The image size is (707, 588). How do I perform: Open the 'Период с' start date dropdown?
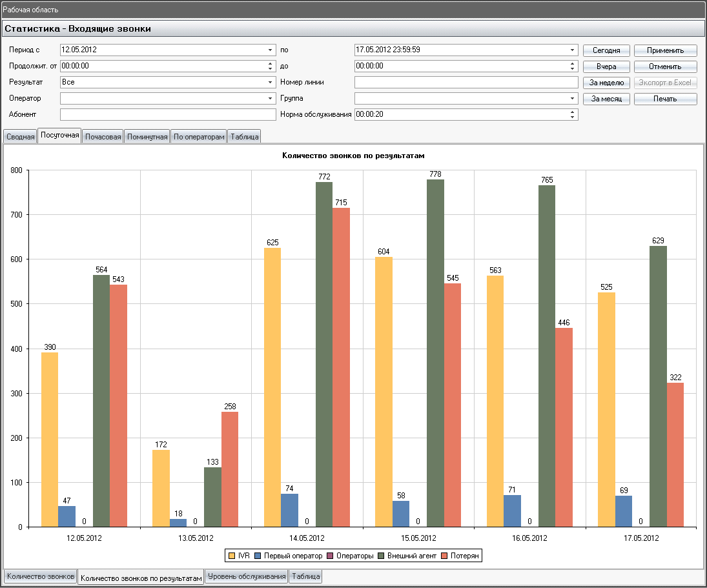(270, 50)
